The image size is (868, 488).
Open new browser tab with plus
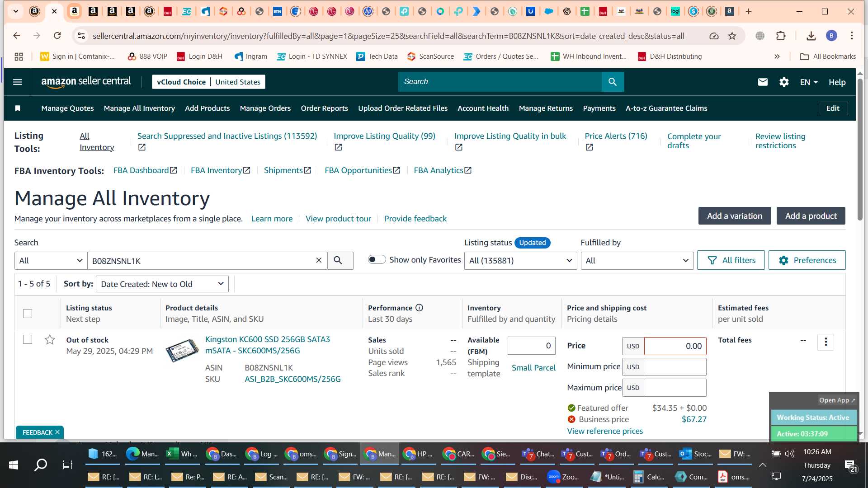click(749, 11)
